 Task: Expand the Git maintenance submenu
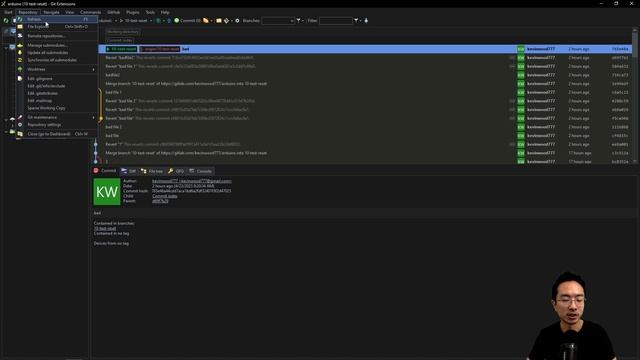[57, 117]
